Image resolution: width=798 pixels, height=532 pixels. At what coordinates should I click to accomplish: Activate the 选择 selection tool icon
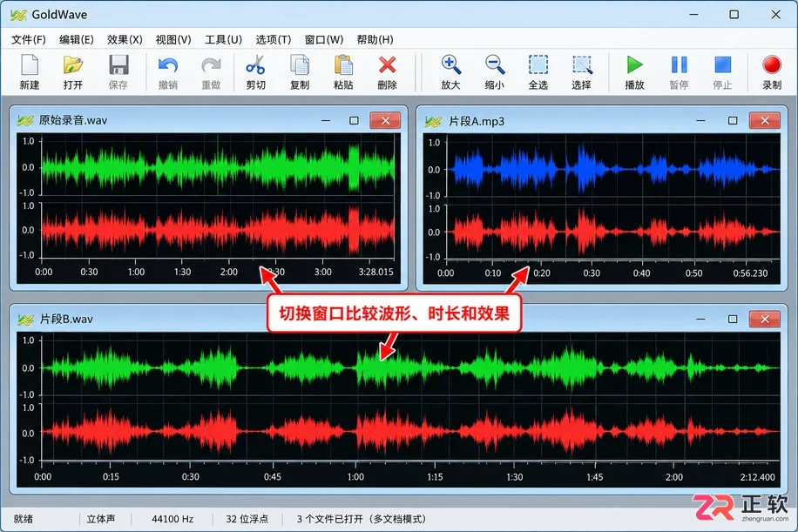582,65
